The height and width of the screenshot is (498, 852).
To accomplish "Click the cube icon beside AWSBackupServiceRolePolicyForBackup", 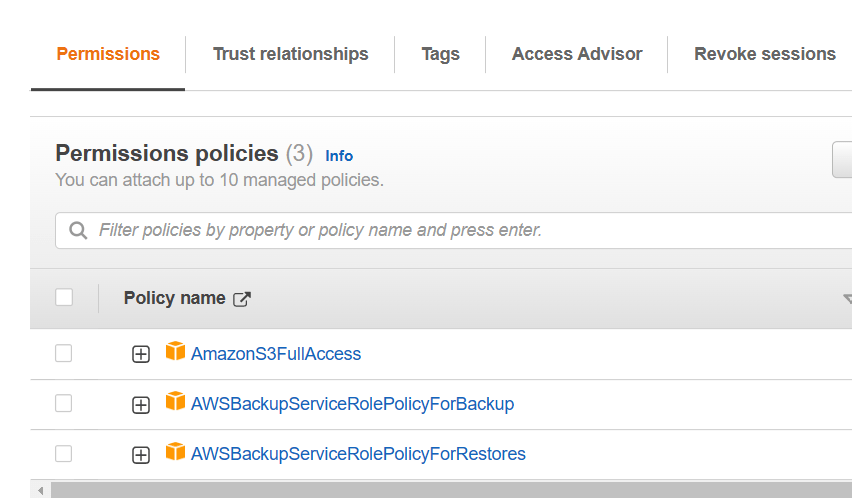I will (x=176, y=401).
